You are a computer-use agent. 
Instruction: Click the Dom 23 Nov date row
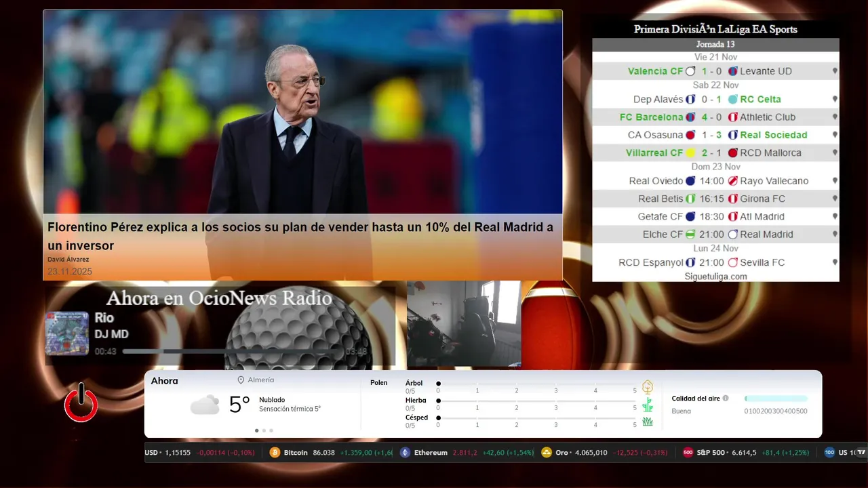click(x=715, y=167)
